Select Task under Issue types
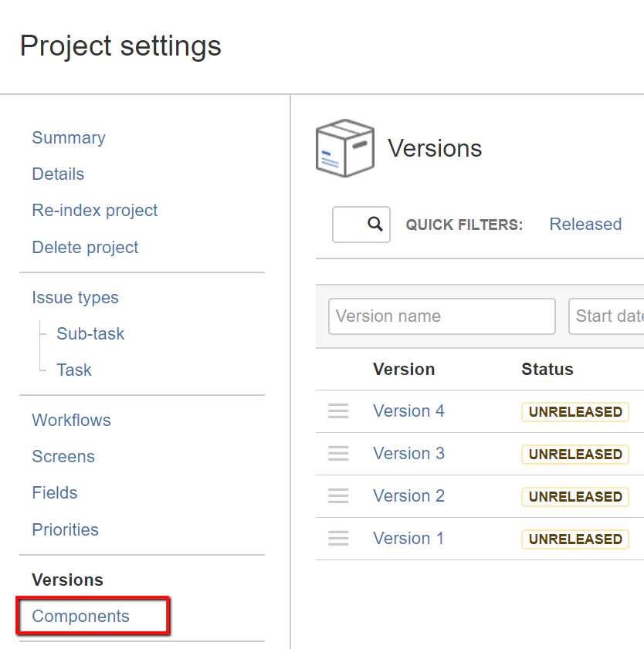The width and height of the screenshot is (644, 649). pyautogui.click(x=73, y=370)
